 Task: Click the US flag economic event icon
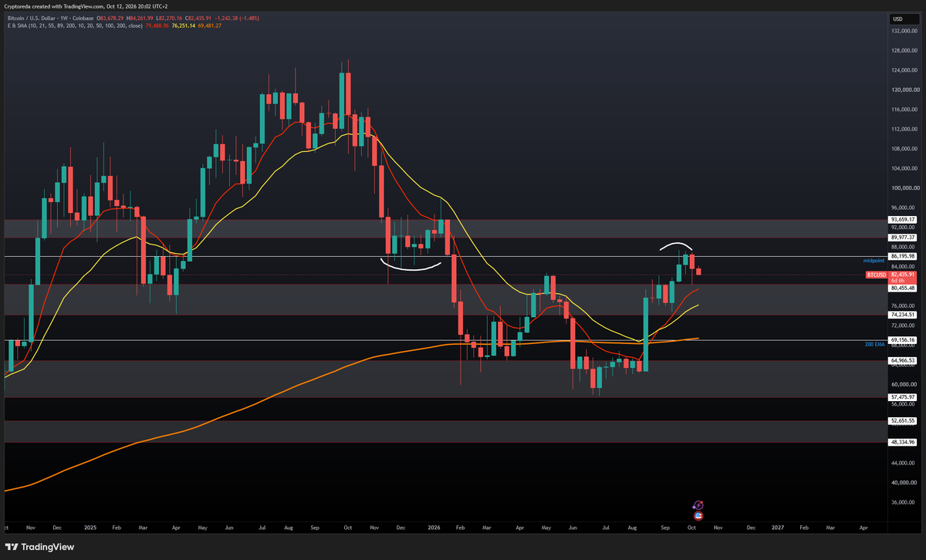point(698,515)
